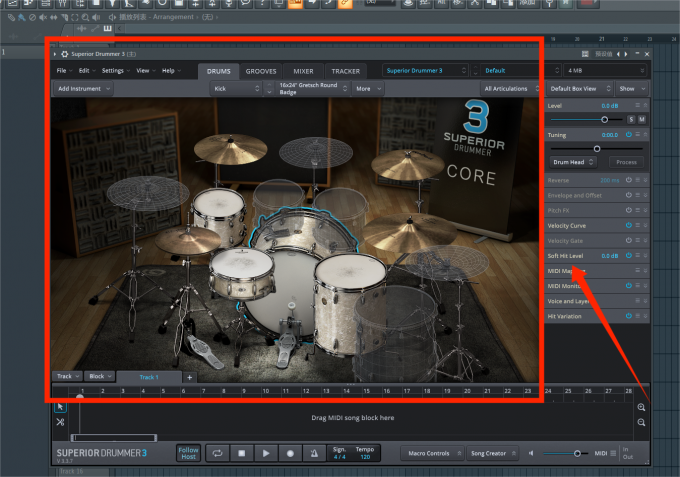This screenshot has height=477, width=680.
Task: Toggle the Follow Host button
Action: coord(188,453)
